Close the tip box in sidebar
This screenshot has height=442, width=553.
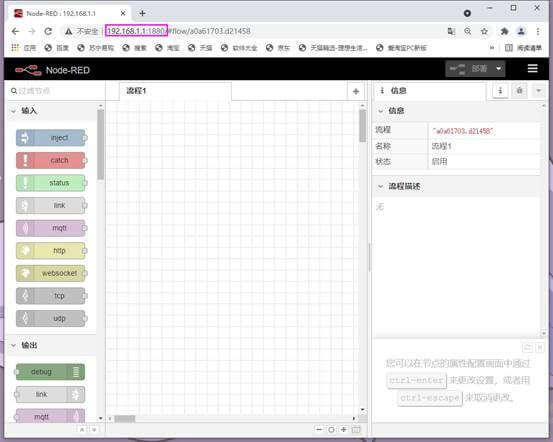540,348
